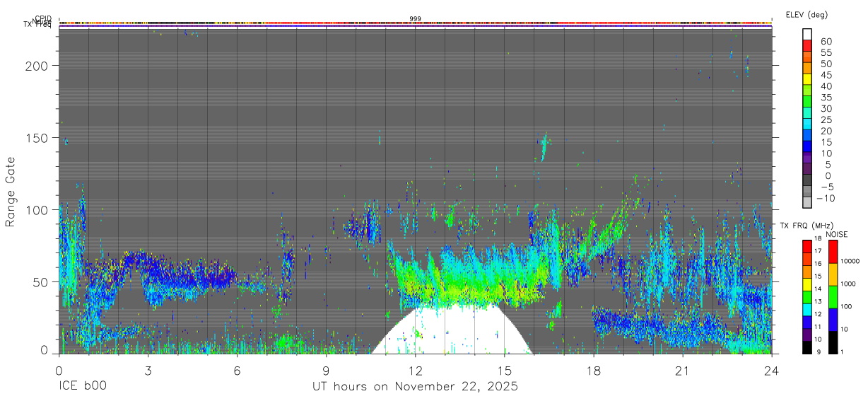Pick the white top segment of ELEV colorbar
Viewport: 868px width, 401px height.
[x=807, y=34]
